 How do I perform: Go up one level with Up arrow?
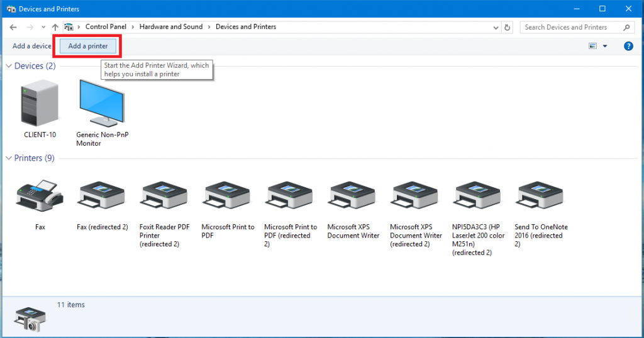pos(55,27)
